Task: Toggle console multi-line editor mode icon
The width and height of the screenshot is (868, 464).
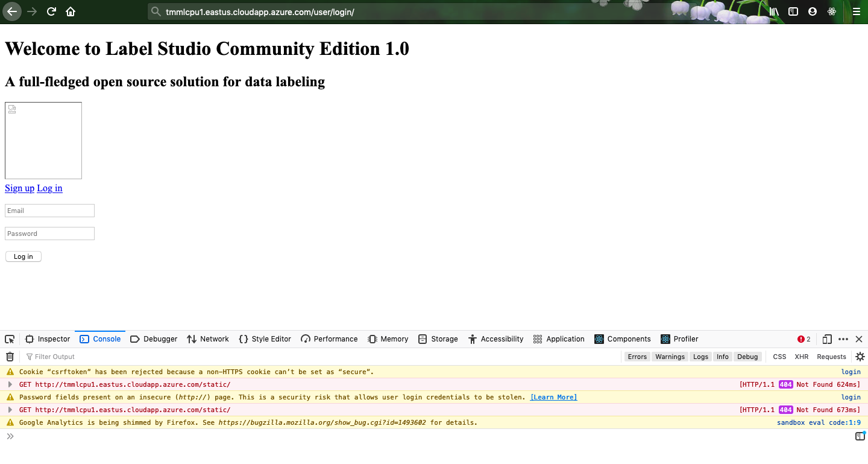Action: 860,436
